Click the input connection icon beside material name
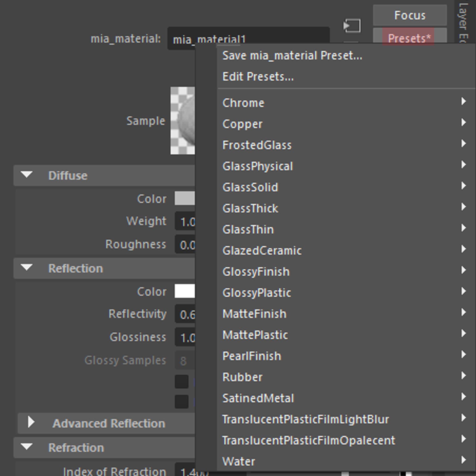476x476 pixels. pos(352,26)
